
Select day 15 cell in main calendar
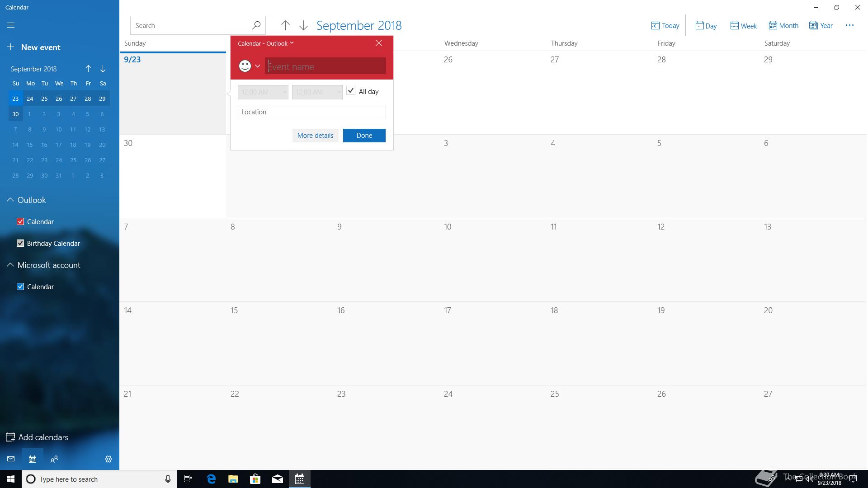(x=279, y=343)
